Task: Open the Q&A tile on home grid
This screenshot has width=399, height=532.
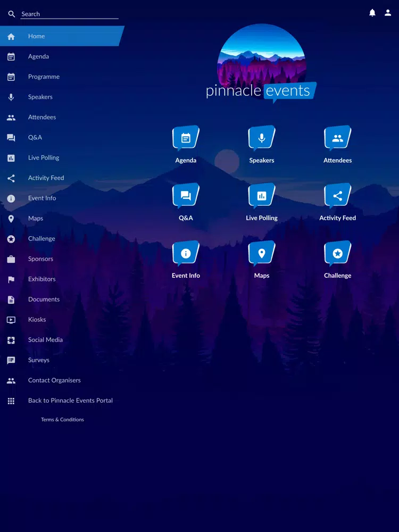Action: tap(186, 203)
